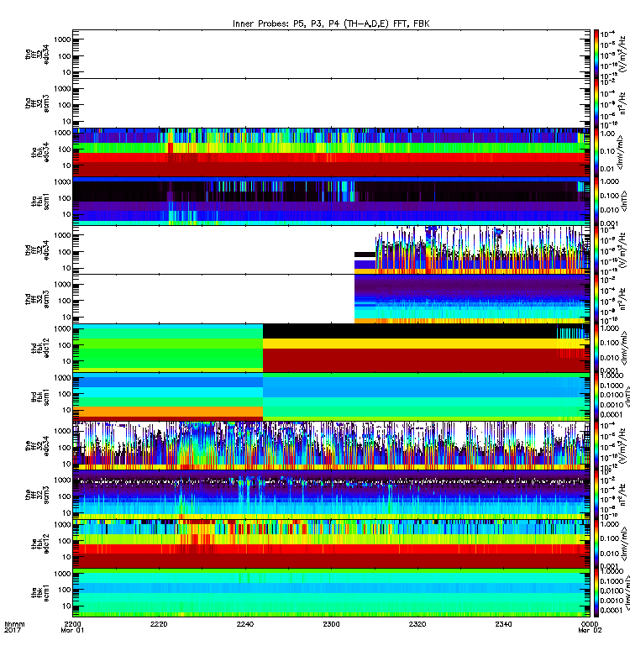Image resolution: width=630 pixels, height=672 pixels.
Task: Click the "the fbk scm1" axis title
Action: [39, 593]
